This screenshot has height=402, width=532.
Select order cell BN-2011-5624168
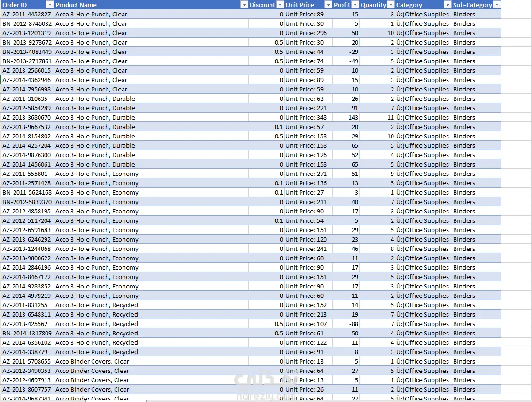pos(27,192)
